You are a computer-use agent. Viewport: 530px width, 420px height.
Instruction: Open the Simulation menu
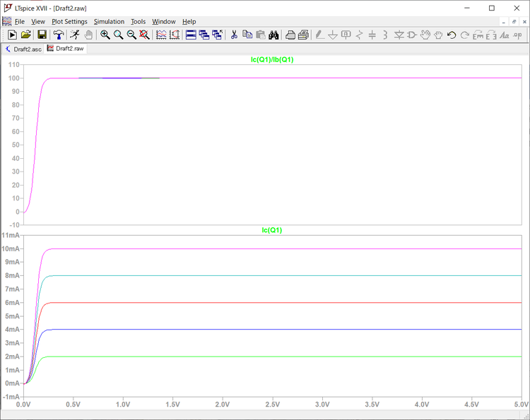point(109,22)
